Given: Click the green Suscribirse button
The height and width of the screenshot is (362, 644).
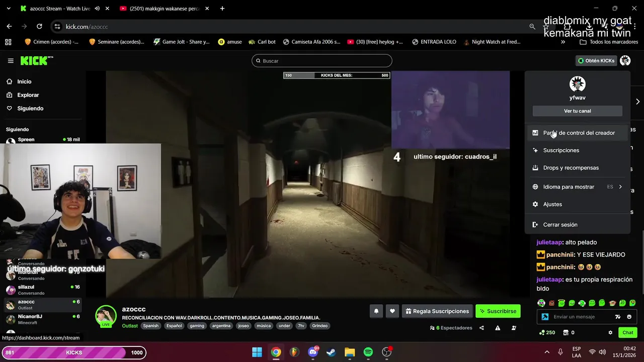Looking at the screenshot, I should (498, 311).
